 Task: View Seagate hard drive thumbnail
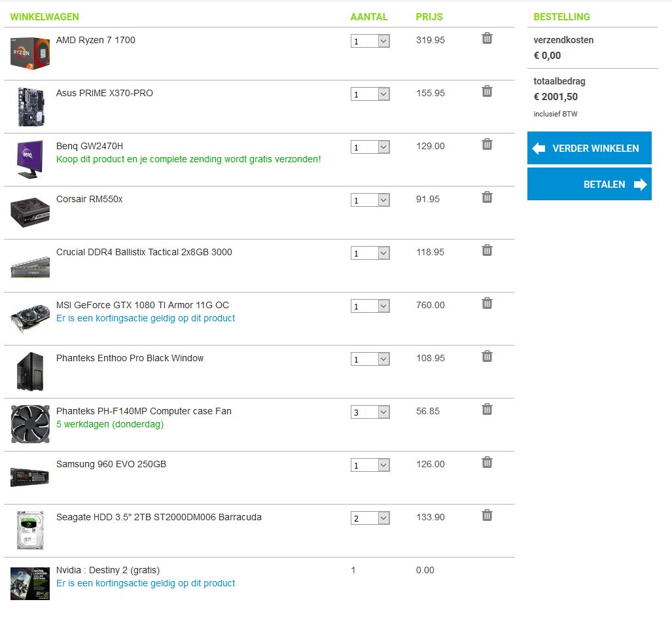point(30,530)
